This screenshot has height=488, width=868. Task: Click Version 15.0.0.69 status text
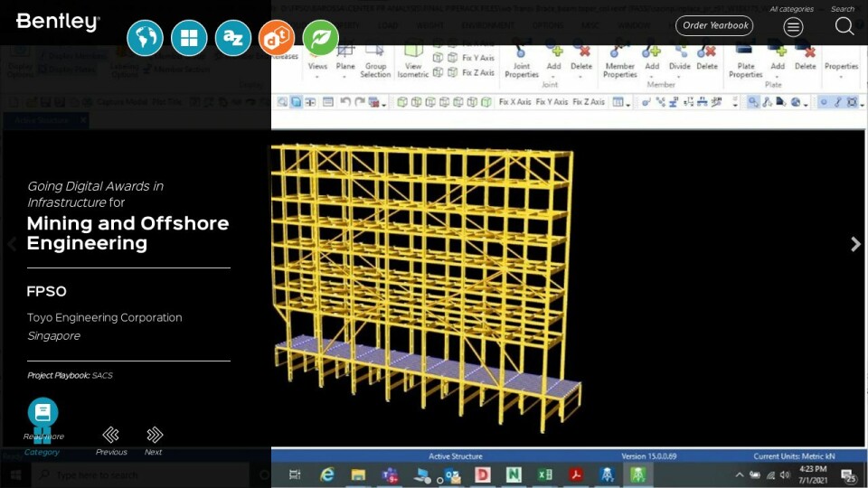click(649, 456)
